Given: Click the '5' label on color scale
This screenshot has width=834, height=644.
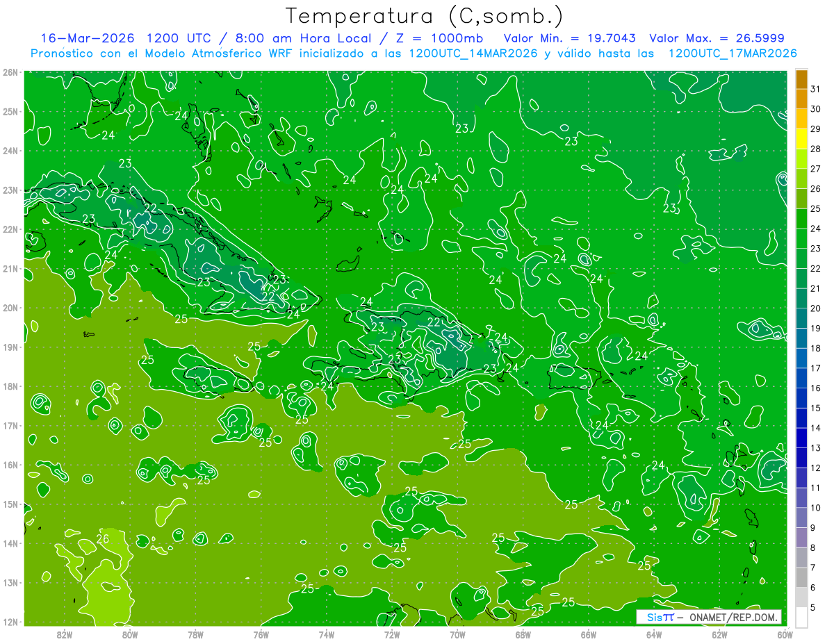Looking at the screenshot, I should 814,607.
